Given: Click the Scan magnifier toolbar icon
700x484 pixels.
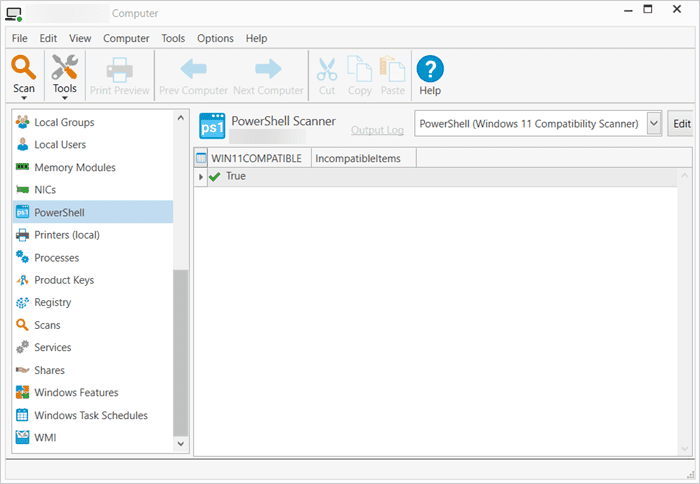Looking at the screenshot, I should point(23,67).
